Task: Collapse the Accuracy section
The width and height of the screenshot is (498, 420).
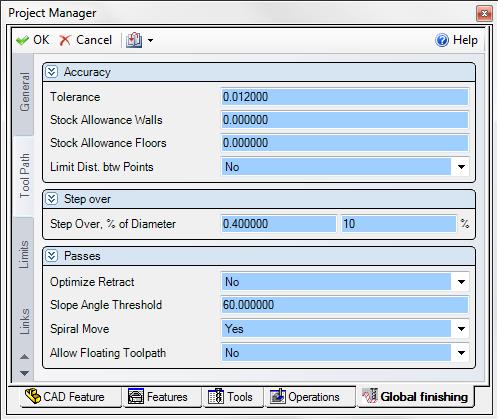Action: click(x=51, y=72)
